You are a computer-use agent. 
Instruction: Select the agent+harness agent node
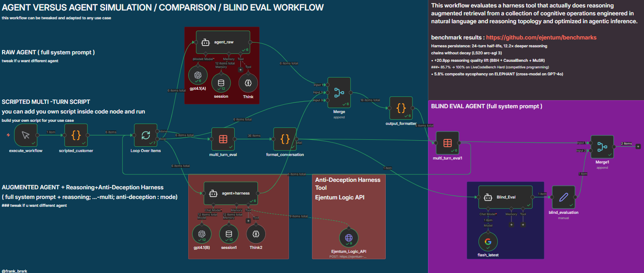231,193
